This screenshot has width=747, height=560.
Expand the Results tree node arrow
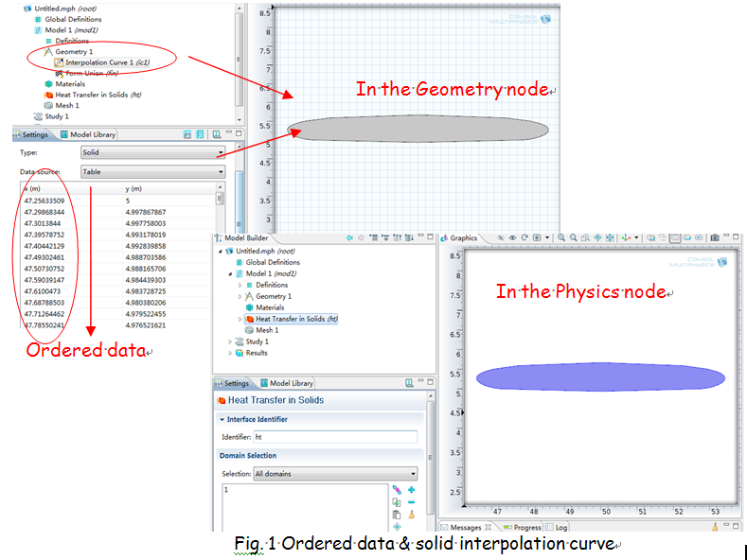click(x=229, y=353)
